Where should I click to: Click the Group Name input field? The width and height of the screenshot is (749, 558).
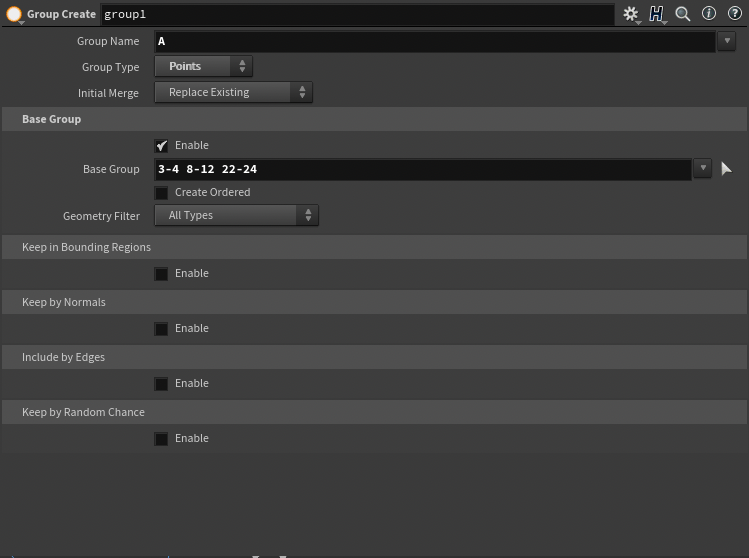[435, 41]
